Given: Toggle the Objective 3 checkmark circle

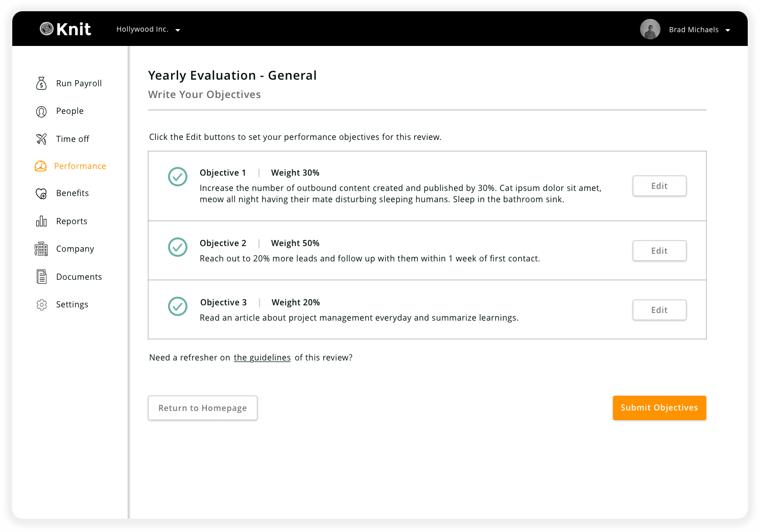Looking at the screenshot, I should tap(178, 306).
